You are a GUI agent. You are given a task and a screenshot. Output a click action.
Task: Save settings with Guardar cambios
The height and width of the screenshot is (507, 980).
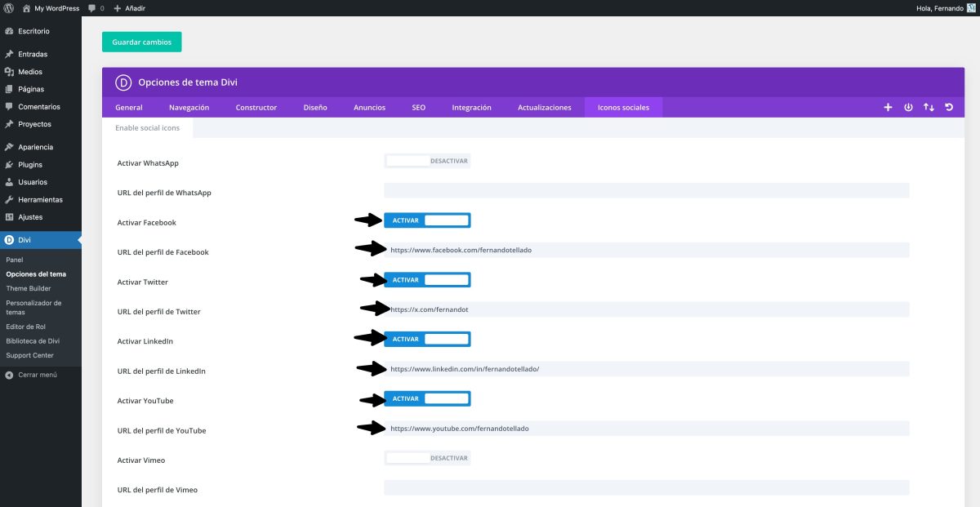141,41
